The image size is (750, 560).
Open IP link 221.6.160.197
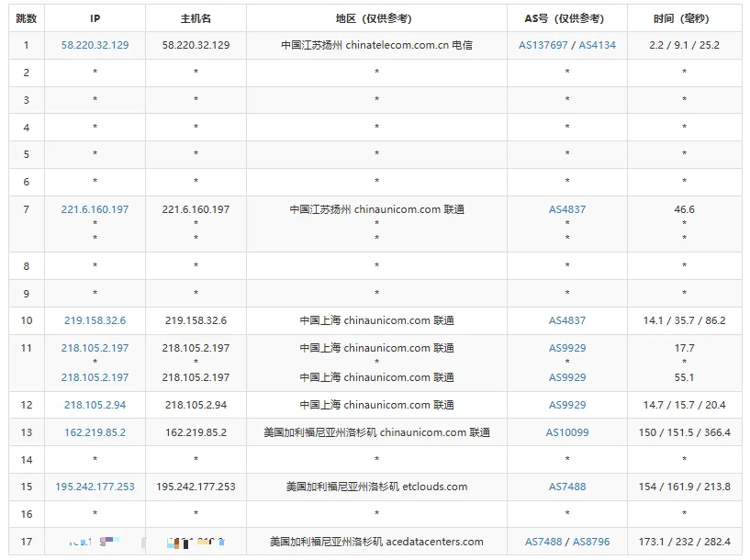[95, 209]
